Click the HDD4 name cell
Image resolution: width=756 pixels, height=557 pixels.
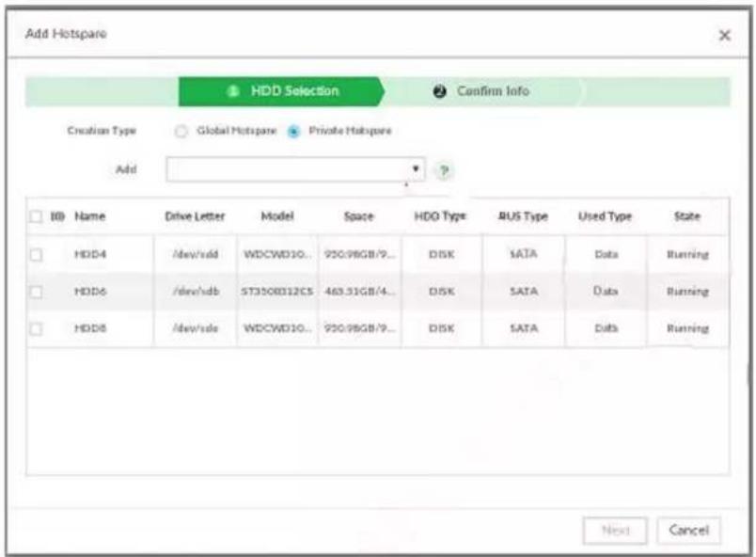[90, 254]
